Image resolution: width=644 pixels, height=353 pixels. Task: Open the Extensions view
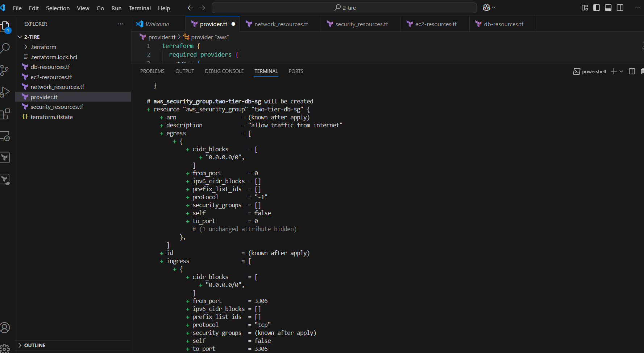[x=5, y=114]
